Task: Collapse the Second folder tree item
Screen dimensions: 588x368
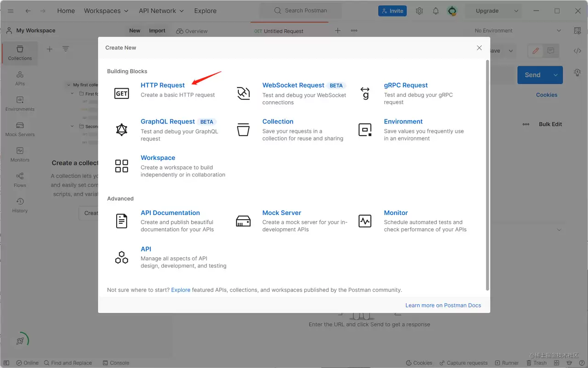Action: click(73, 126)
